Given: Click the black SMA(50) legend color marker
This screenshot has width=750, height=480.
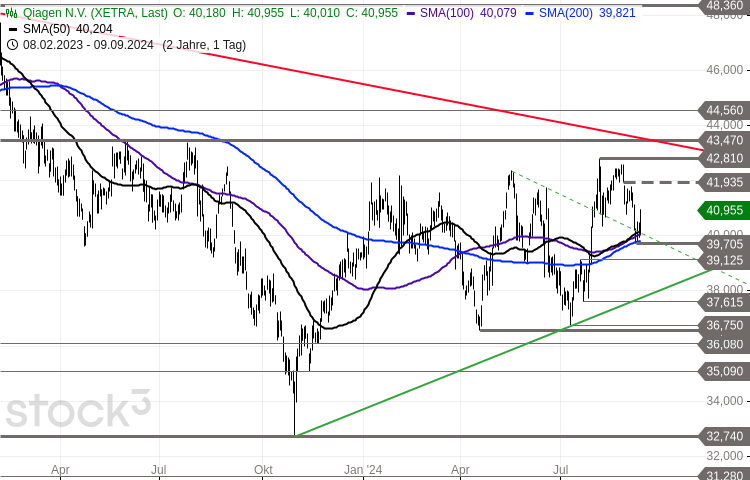Looking at the screenshot, I should [12, 30].
